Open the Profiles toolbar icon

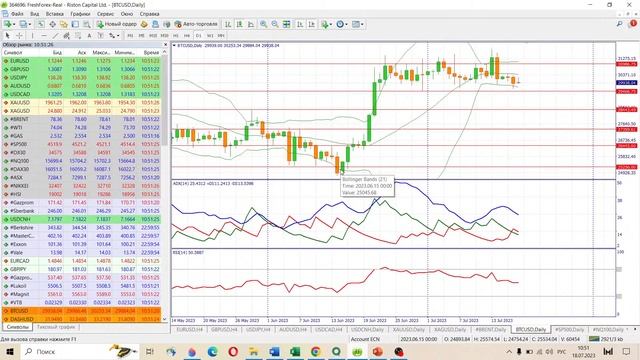point(23,24)
